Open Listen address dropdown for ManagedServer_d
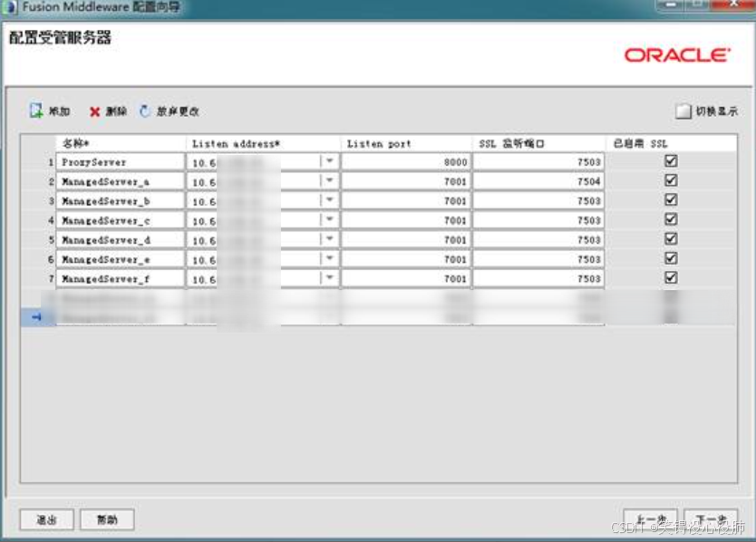The image size is (756, 542). click(x=330, y=238)
